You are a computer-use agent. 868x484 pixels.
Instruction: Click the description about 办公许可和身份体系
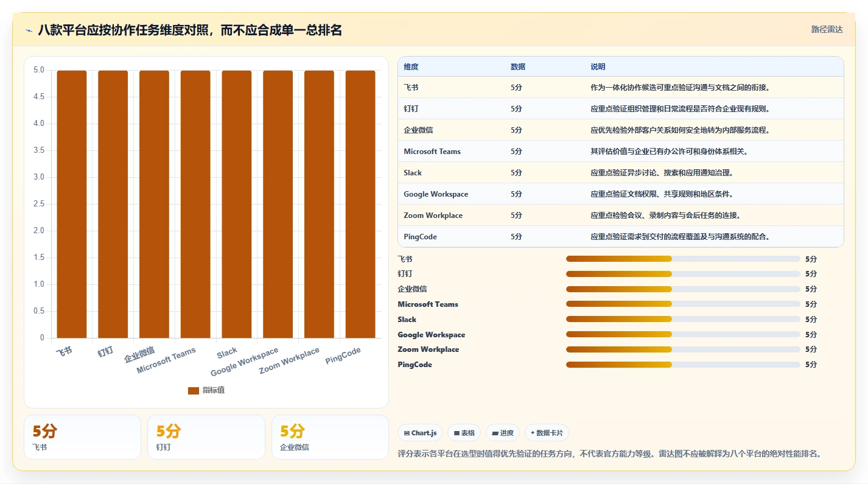[669, 152]
